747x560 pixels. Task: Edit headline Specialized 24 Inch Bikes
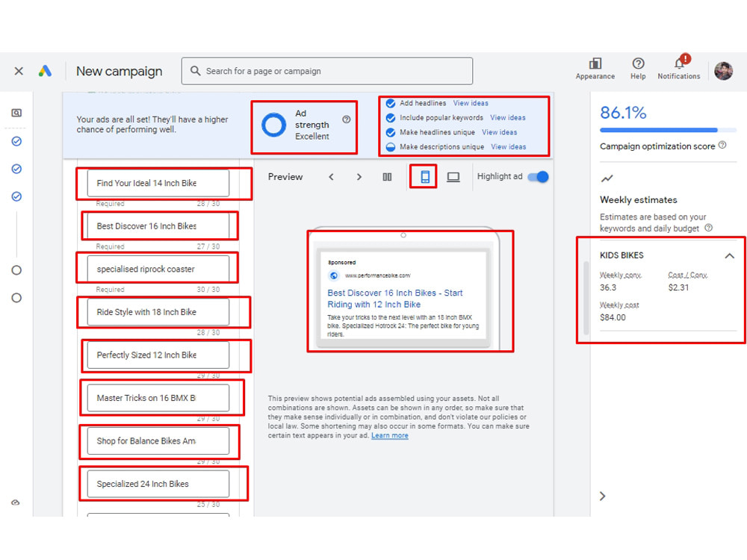tap(158, 484)
